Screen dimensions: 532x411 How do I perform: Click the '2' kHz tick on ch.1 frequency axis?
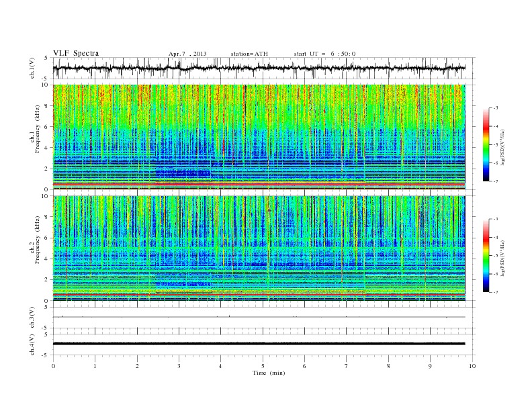point(46,169)
